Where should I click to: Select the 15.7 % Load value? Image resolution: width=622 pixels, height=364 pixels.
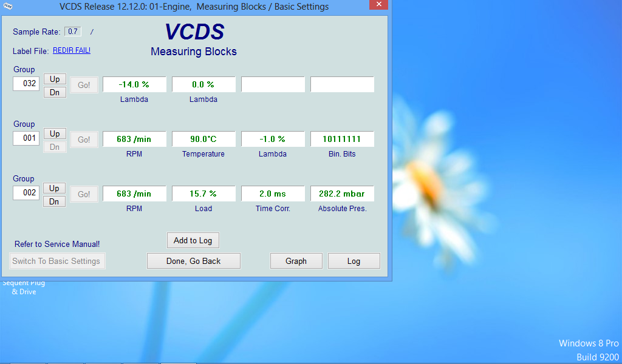coord(203,194)
